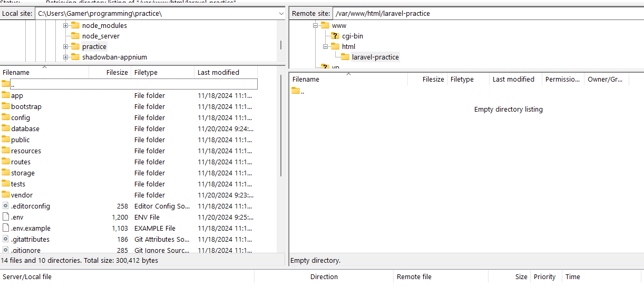Click the Direction queue column header
The width and height of the screenshot is (644, 287).
click(324, 276)
